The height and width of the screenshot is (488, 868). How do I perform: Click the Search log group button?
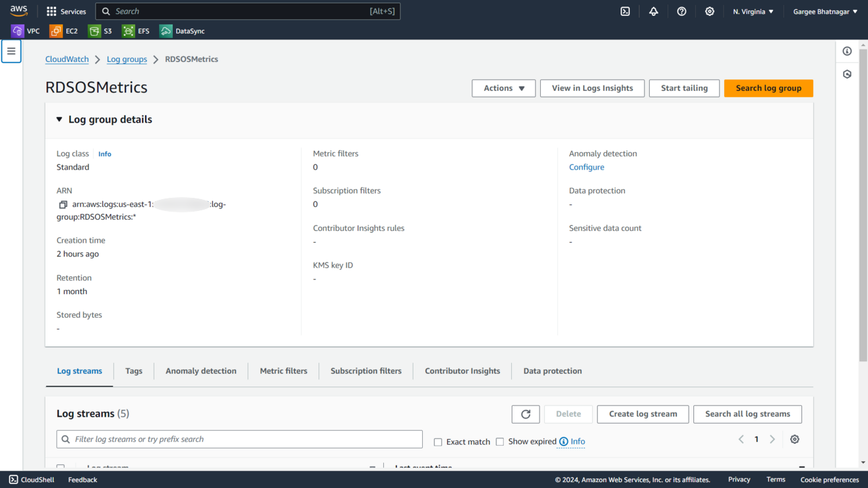[x=768, y=88]
